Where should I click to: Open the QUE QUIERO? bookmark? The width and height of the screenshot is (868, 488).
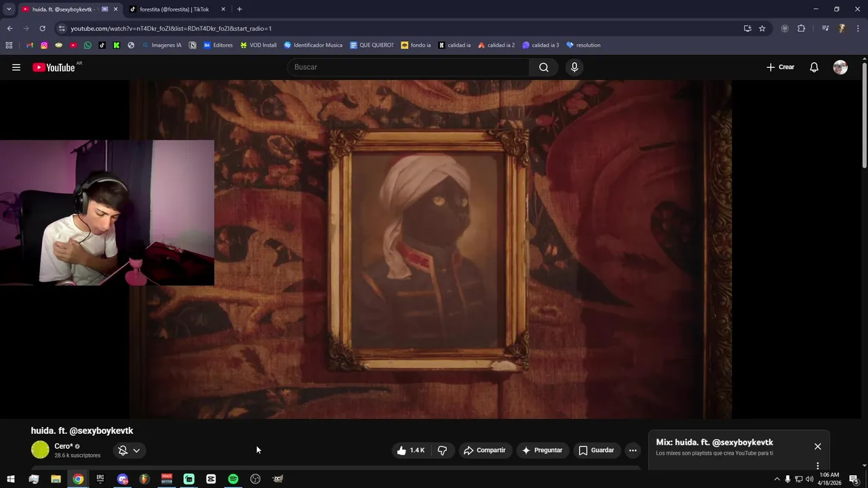[372, 45]
